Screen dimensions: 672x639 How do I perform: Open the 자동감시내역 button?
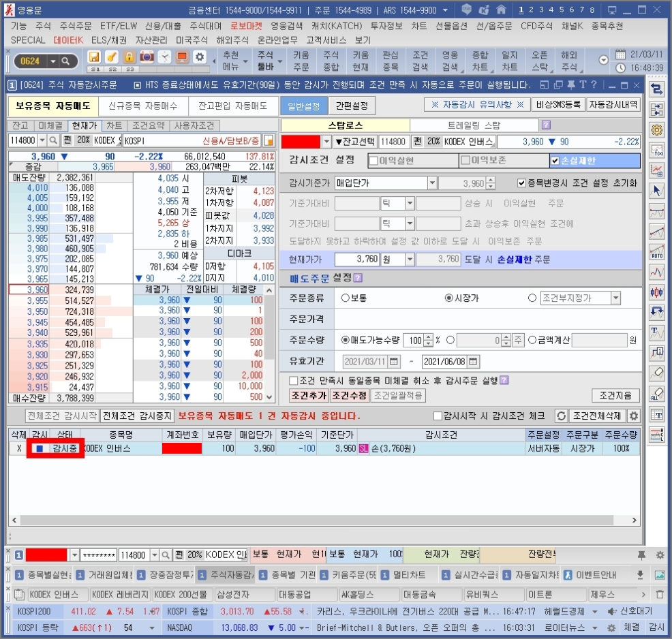613,104
